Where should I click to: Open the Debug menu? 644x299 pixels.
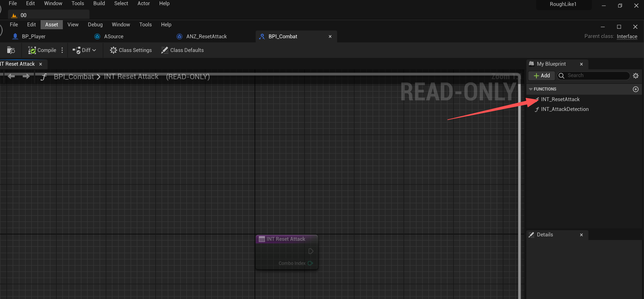click(95, 25)
